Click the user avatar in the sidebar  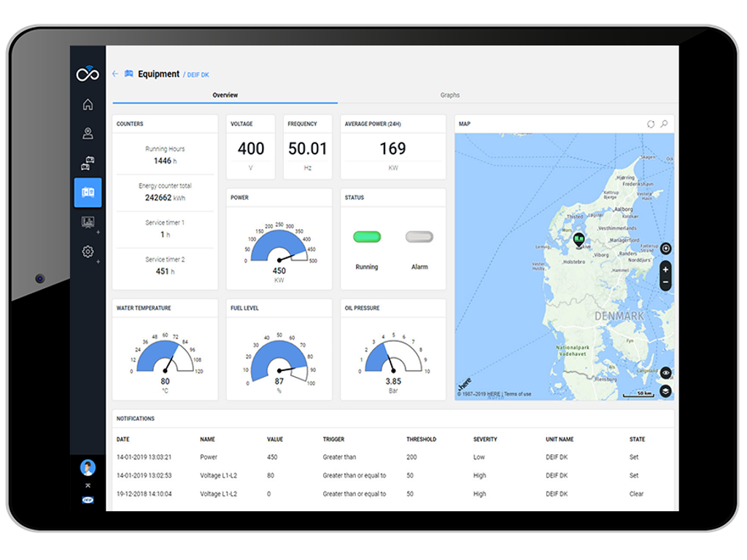[x=88, y=467]
